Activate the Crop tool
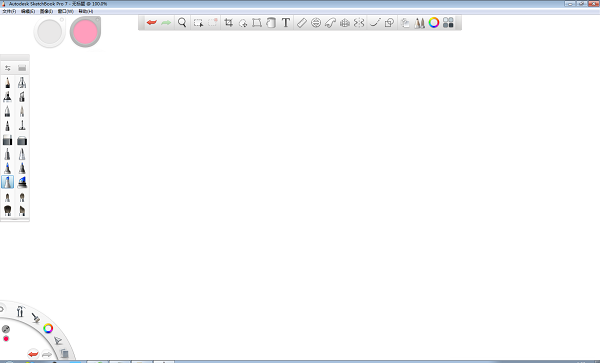The image size is (600, 363). coord(228,23)
